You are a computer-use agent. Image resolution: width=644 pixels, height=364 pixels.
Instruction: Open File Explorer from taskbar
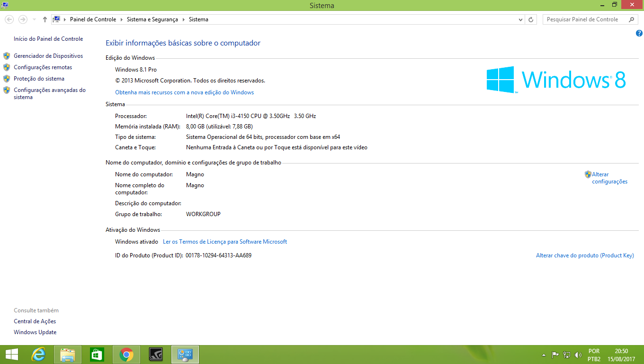[68, 355]
